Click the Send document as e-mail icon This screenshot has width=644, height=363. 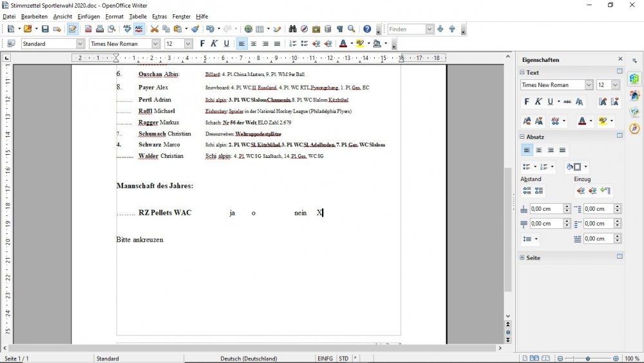(57, 29)
